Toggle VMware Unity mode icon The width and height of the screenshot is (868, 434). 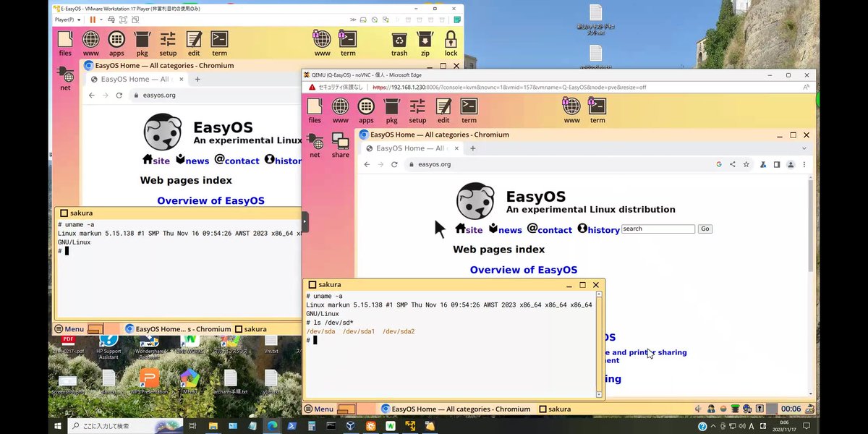[x=137, y=20]
